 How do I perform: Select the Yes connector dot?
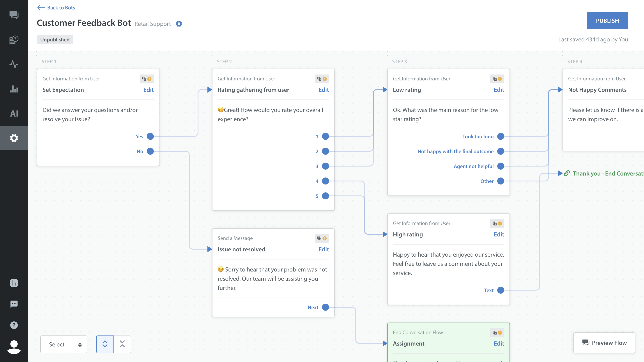[x=150, y=136]
